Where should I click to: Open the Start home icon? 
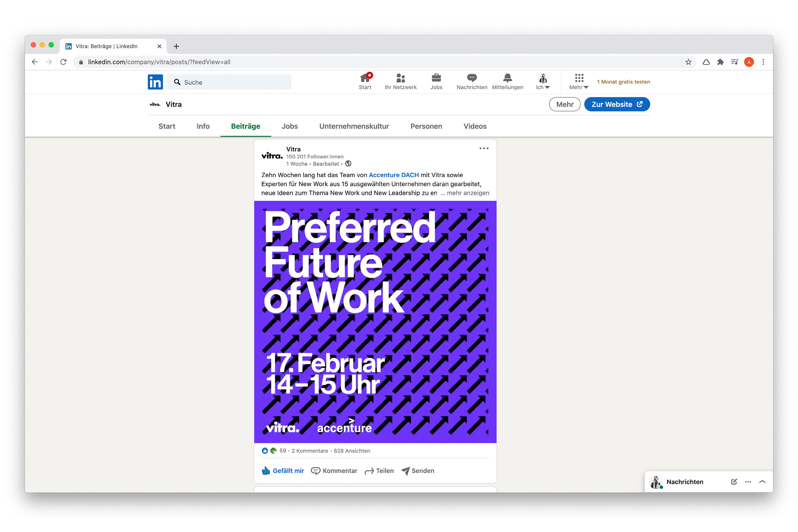point(365,81)
